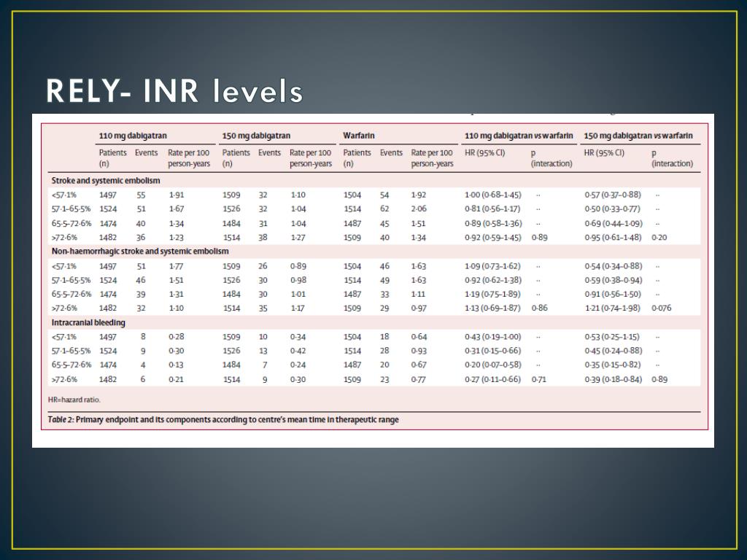Viewport: 747px width, 560px height.
Task: Click the slide title "RELY- INR levels"
Action: pos(174,90)
